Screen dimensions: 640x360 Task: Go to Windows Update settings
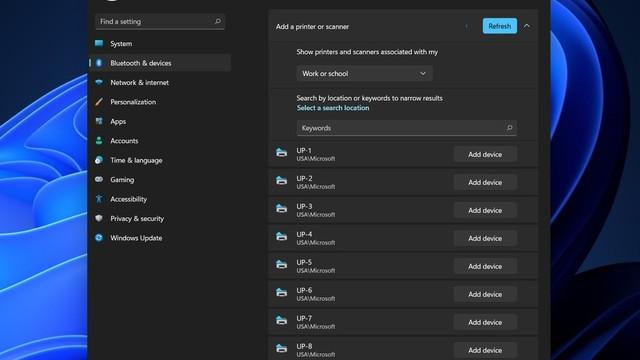click(160, 238)
